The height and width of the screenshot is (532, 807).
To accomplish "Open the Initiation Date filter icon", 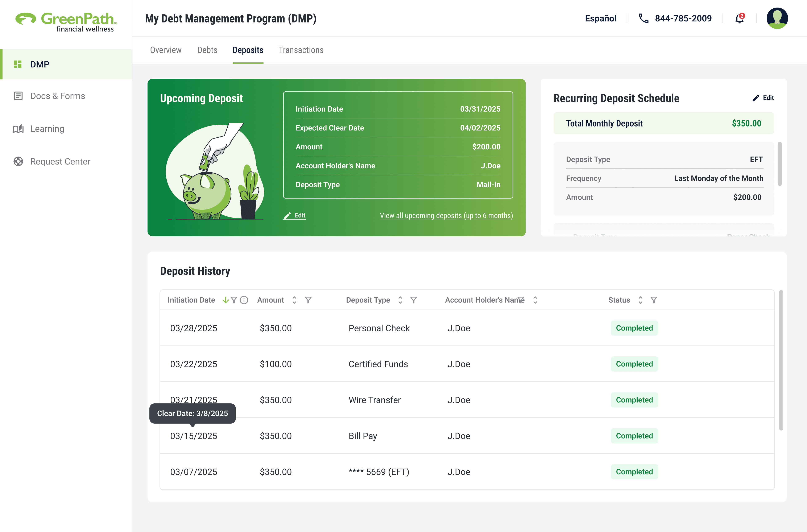I will coord(234,300).
